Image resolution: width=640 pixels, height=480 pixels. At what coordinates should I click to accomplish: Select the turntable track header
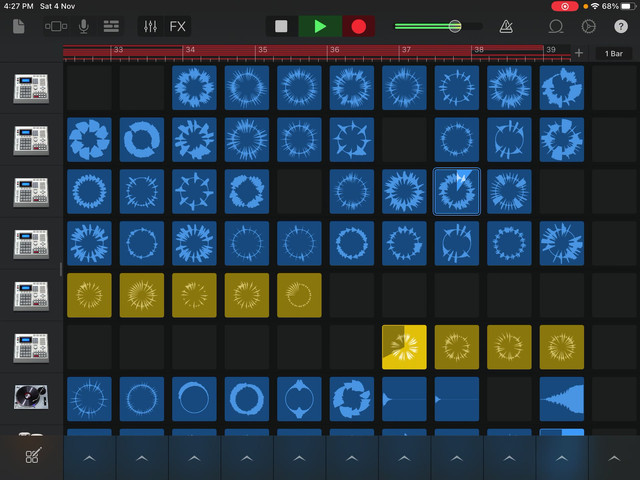31,397
